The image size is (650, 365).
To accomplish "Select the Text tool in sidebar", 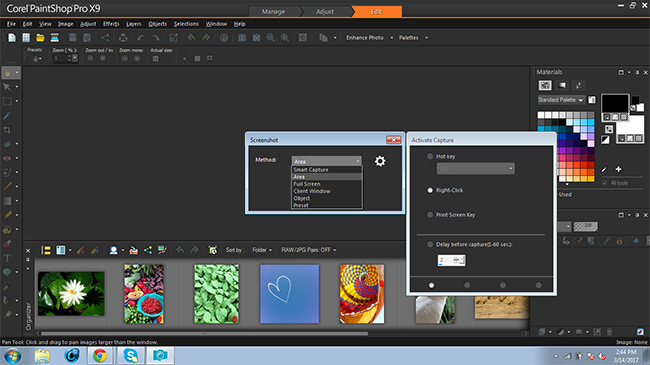I will click(7, 258).
